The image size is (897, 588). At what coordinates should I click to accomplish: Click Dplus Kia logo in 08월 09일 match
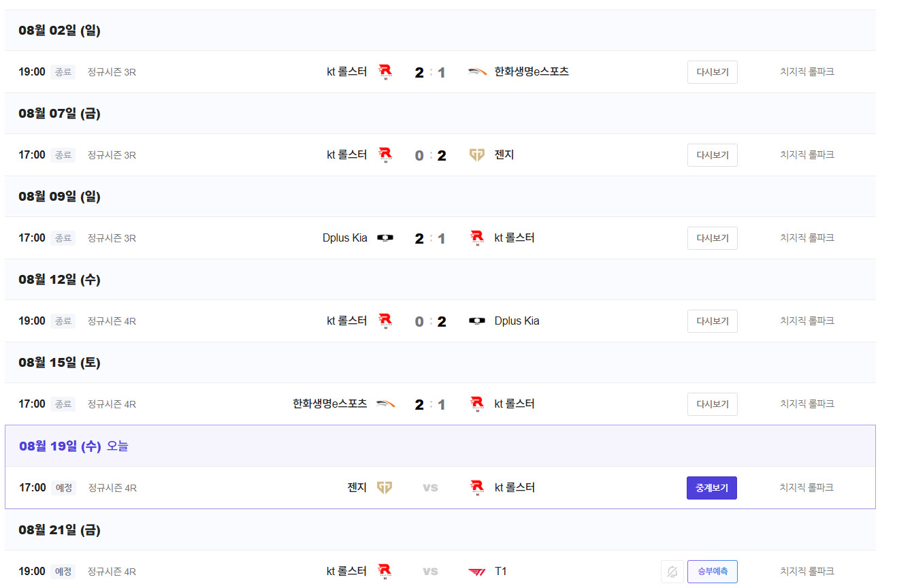[x=385, y=238]
